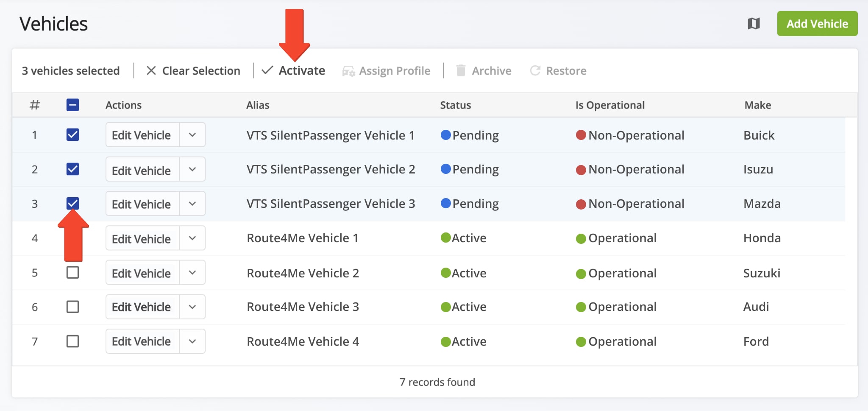868x411 pixels.
Task: Edit Vehicle for the Suzuki row
Action: pyautogui.click(x=142, y=272)
